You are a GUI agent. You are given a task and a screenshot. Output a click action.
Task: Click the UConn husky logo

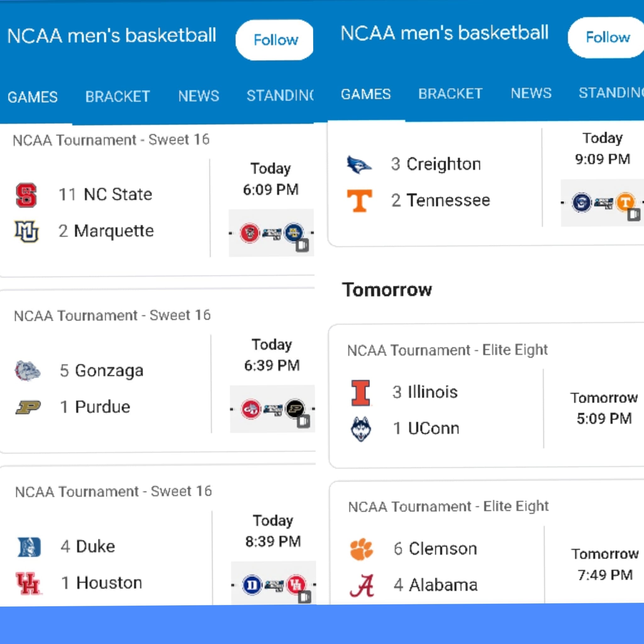pos(361,429)
